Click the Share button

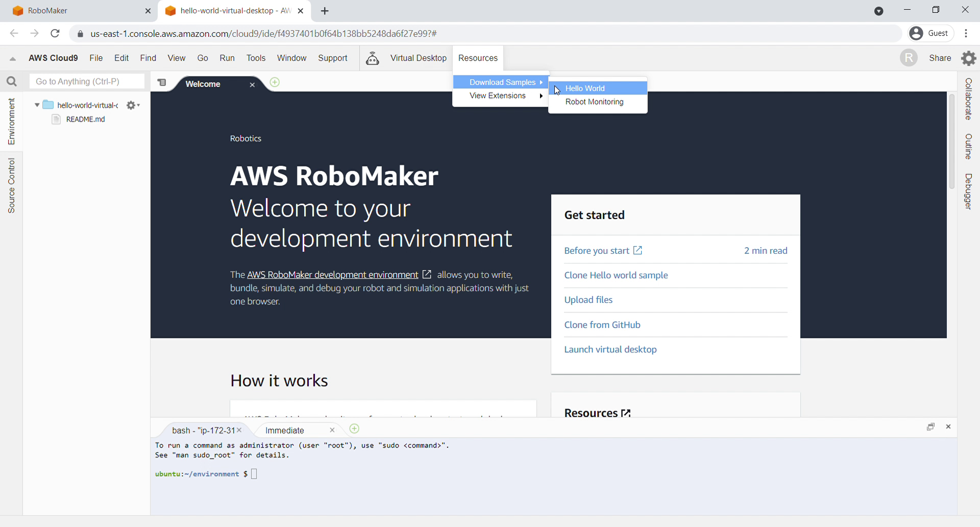pos(940,58)
